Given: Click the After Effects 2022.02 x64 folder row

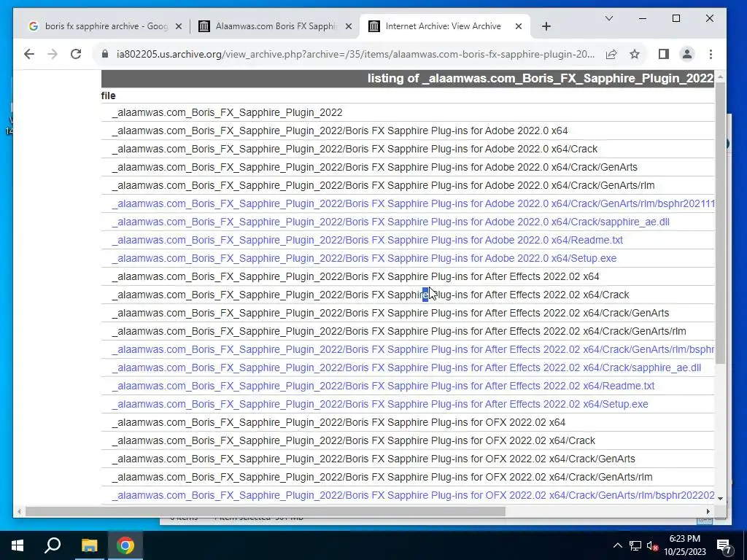Looking at the screenshot, I should click(408, 276).
